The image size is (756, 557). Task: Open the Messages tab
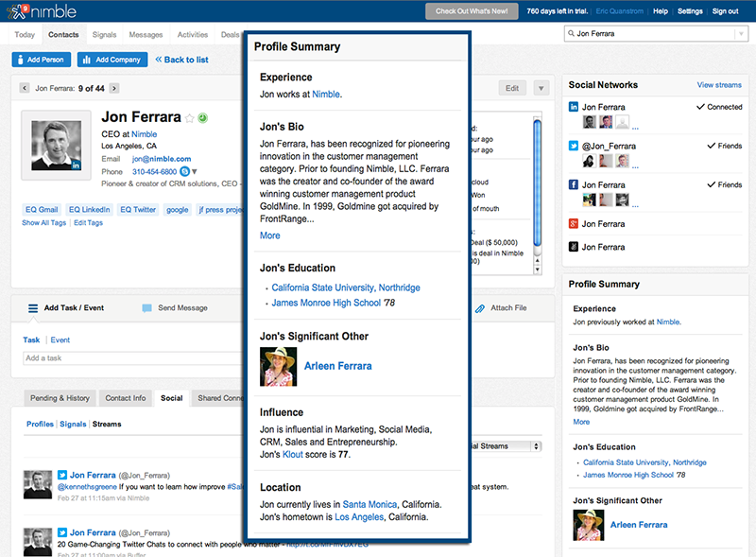point(146,35)
